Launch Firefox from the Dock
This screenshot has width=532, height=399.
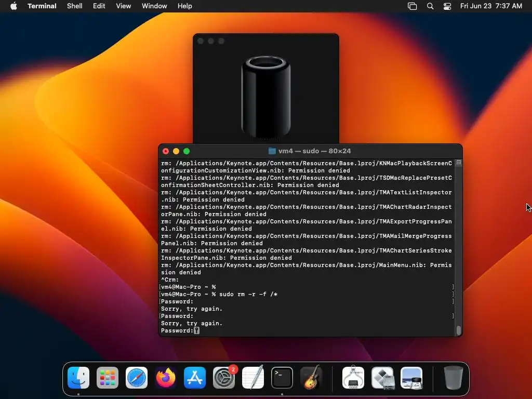pos(166,378)
